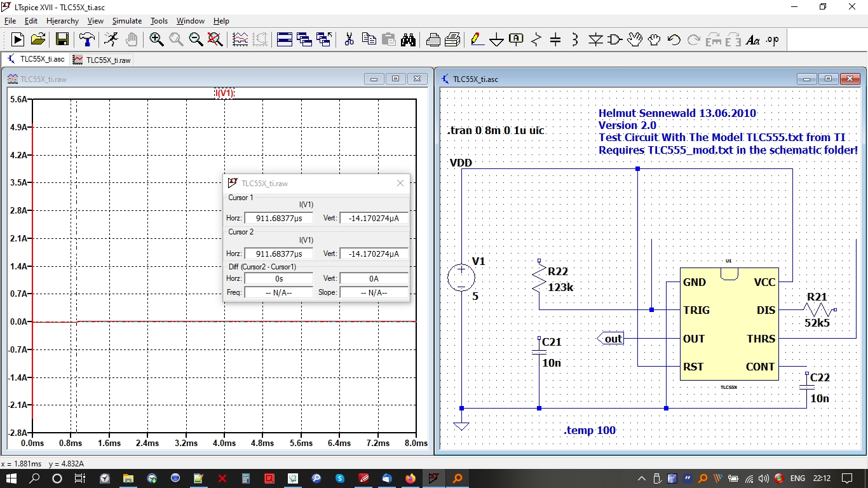Select the Zoom out magnifier icon

click(196, 39)
